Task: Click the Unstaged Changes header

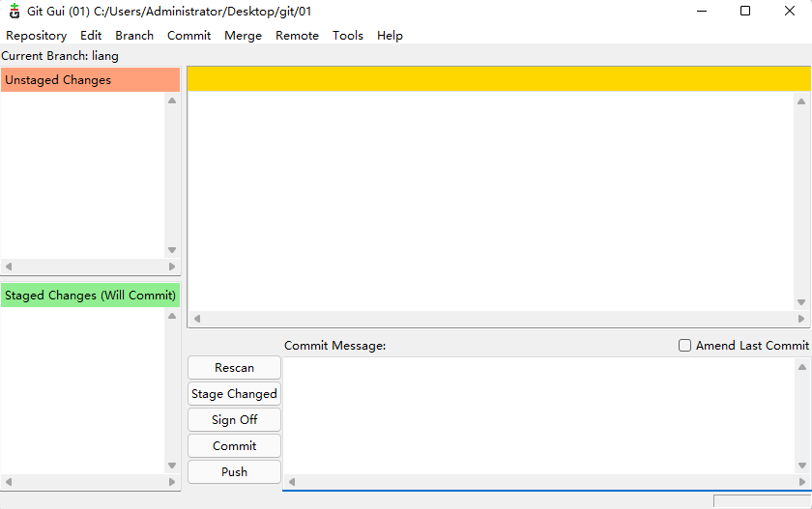Action: tap(91, 79)
